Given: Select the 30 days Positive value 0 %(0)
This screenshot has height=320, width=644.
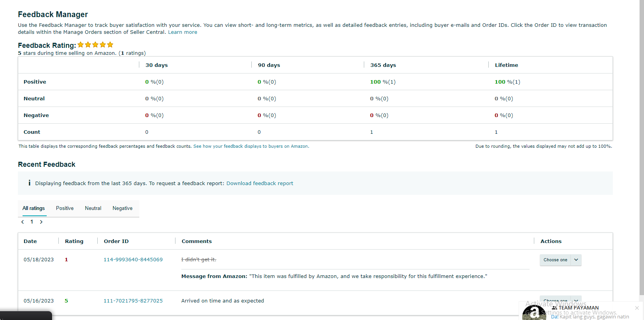Looking at the screenshot, I should [154, 82].
